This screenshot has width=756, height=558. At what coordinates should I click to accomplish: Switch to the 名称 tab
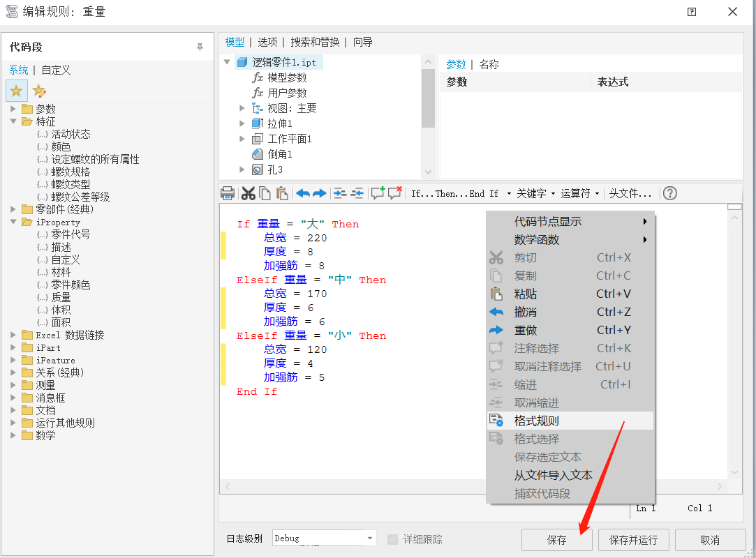pos(489,65)
